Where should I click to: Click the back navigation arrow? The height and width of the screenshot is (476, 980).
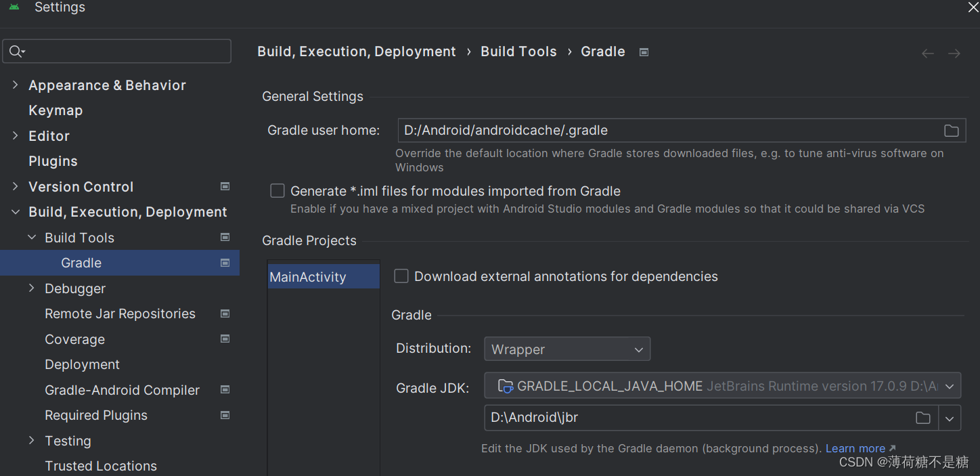[928, 53]
